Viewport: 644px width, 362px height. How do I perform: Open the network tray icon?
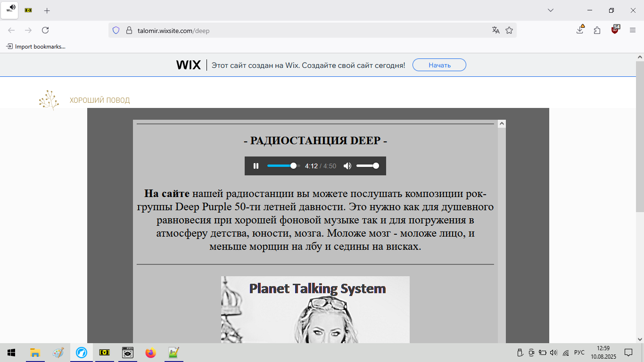[566, 353]
